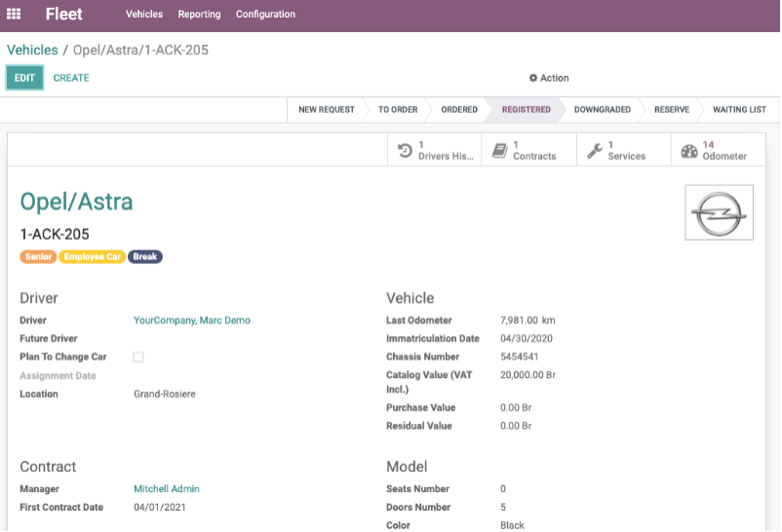Open the 14 Odometer stat button
The width and height of the screenshot is (782, 532).
coord(719,150)
